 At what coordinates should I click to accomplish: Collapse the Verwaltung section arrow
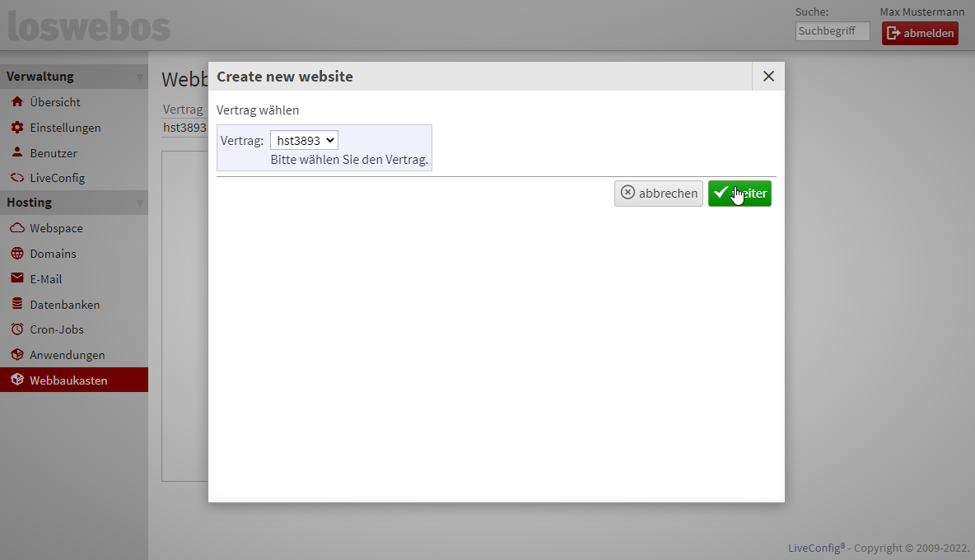pyautogui.click(x=140, y=77)
